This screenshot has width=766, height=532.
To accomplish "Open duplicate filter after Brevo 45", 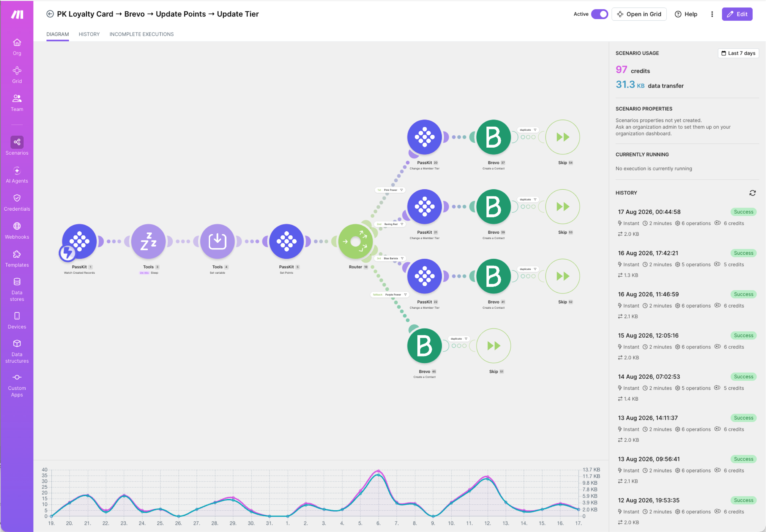I will click(459, 339).
